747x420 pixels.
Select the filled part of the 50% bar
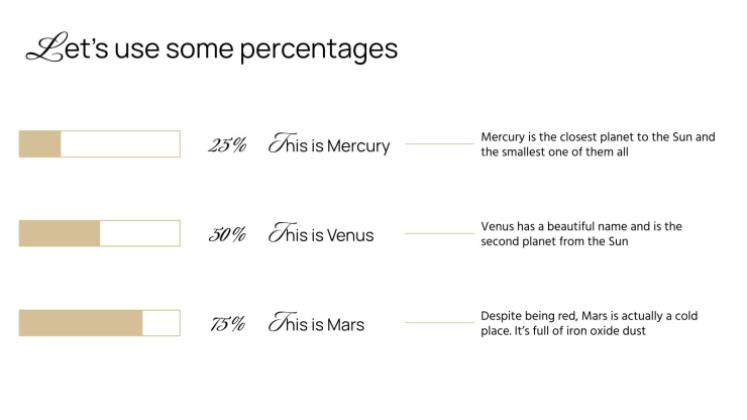point(59,234)
